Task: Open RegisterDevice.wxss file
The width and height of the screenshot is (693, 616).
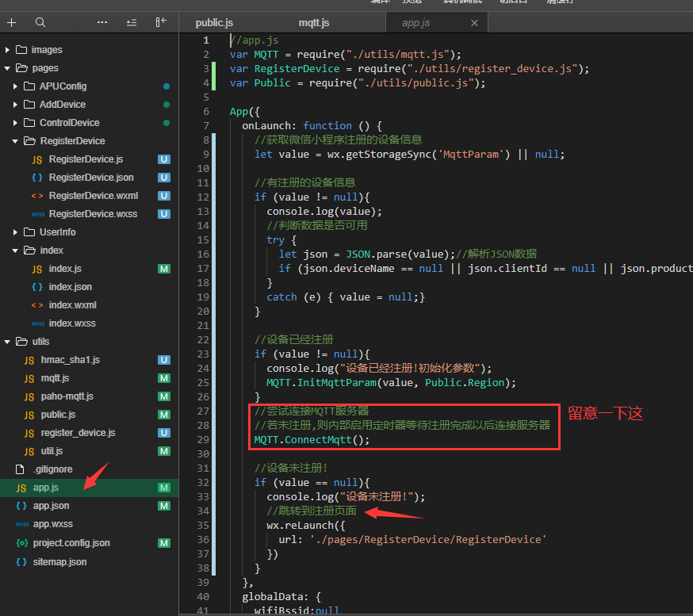Action: click(93, 214)
